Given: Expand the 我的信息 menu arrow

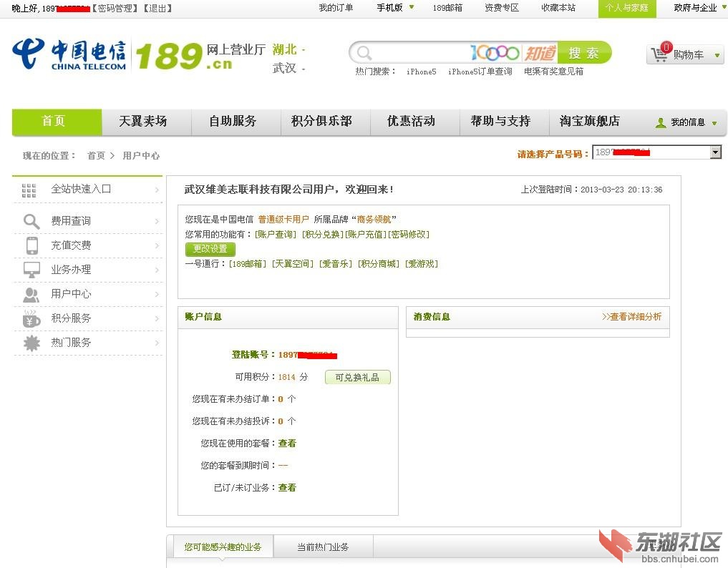Looking at the screenshot, I should point(714,123).
